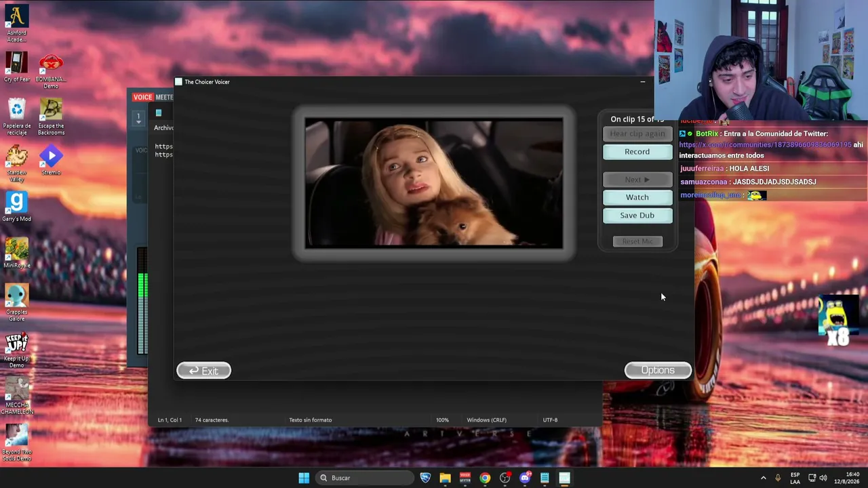Image resolution: width=868 pixels, height=488 pixels.
Task: Open the Keep It Up! Demo shortcut
Action: [x=16, y=350]
